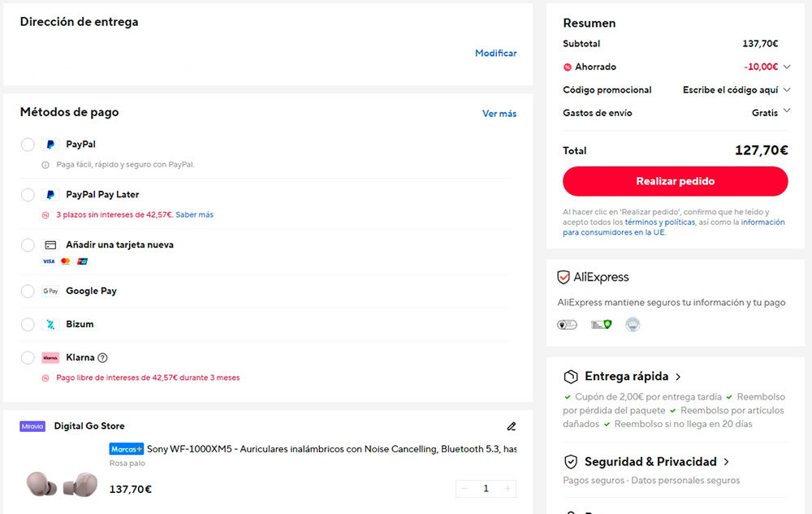Click Saber más link under PayPal Pay Later
The width and height of the screenshot is (812, 514).
194,215
